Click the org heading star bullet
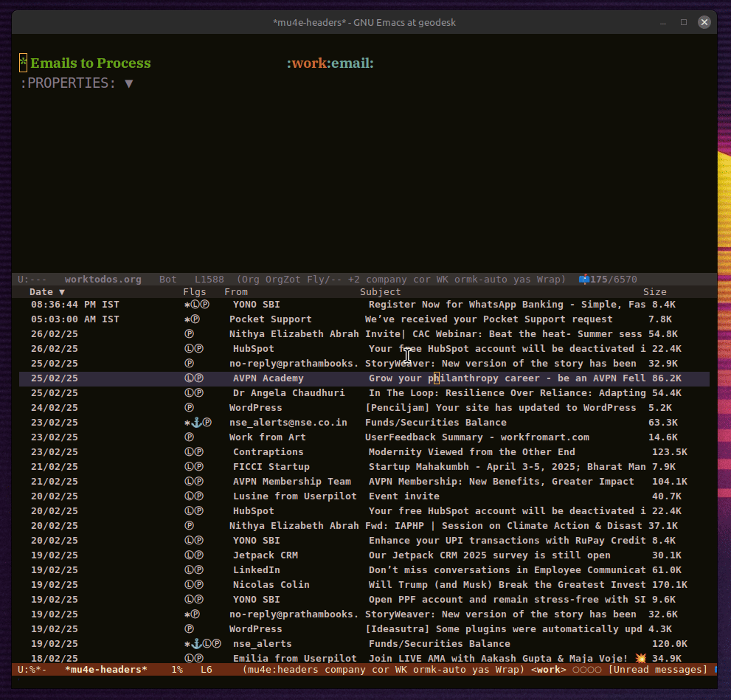 tap(23, 63)
